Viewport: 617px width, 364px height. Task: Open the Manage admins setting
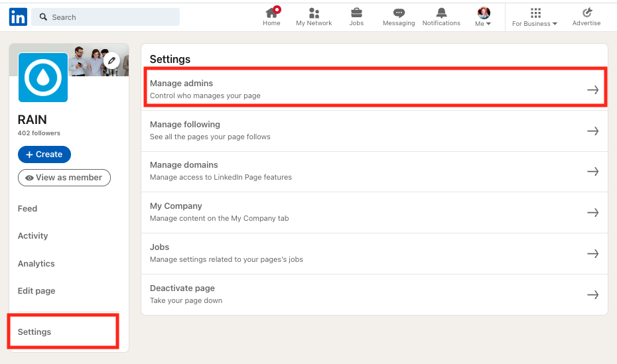click(x=374, y=90)
